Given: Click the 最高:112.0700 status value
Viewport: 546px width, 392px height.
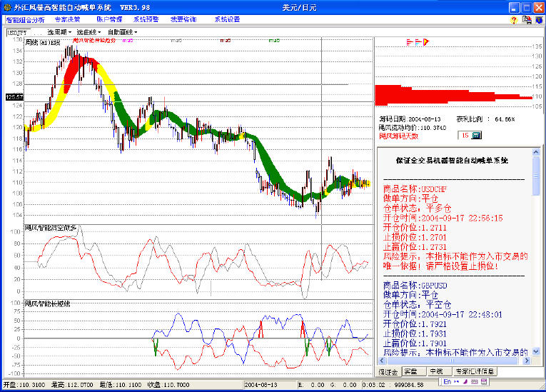Looking at the screenshot, I should (72, 385).
